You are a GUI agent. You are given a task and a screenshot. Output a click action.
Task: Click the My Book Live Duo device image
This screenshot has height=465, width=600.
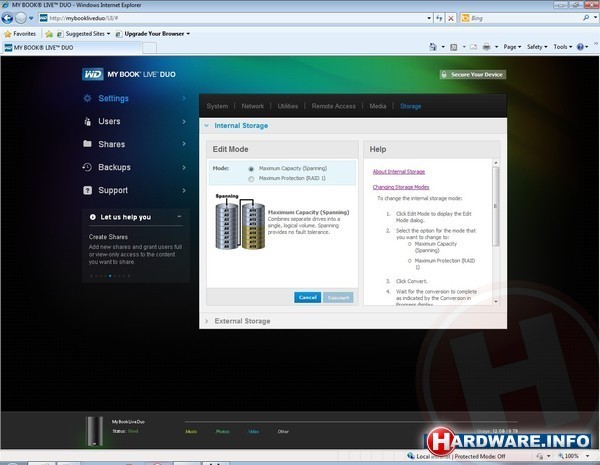94,431
